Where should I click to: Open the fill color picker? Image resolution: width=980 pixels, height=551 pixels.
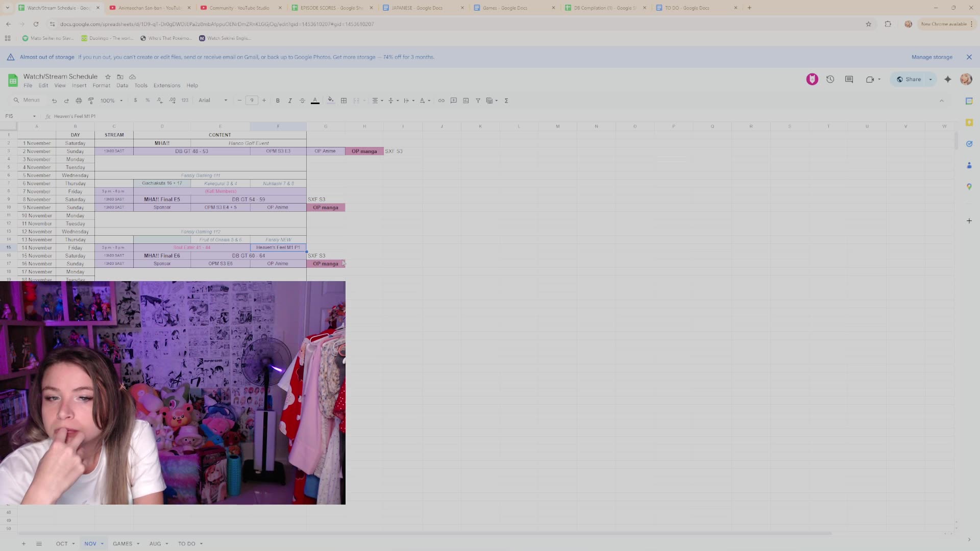(x=330, y=101)
